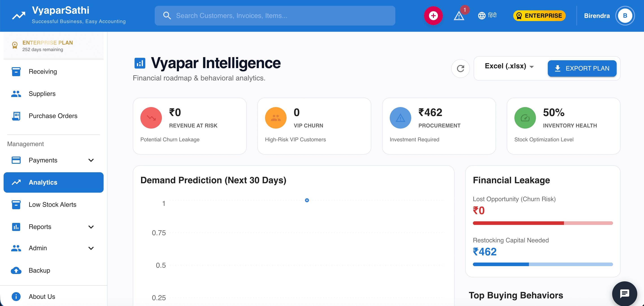
Task: Click the ENTERPRISE badge button
Action: tap(539, 16)
